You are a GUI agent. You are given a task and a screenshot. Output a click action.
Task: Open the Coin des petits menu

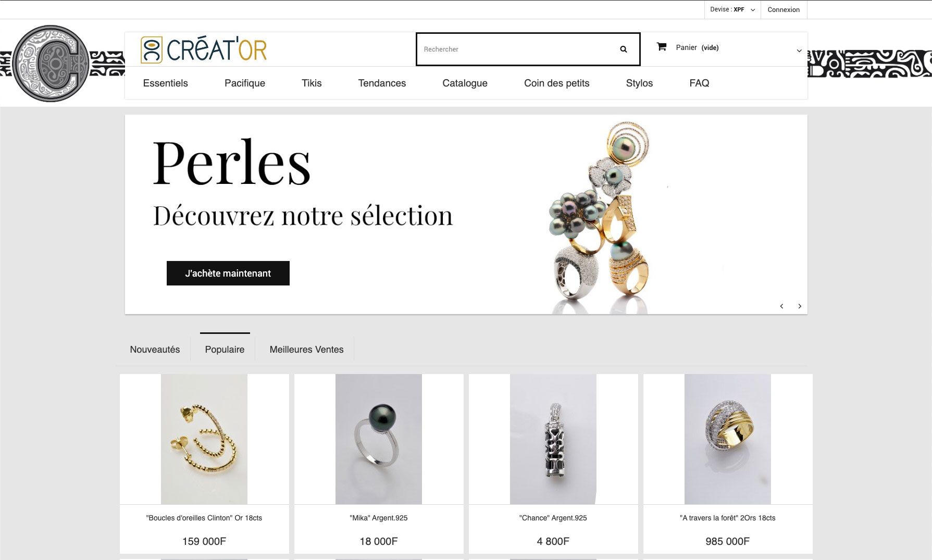click(556, 83)
